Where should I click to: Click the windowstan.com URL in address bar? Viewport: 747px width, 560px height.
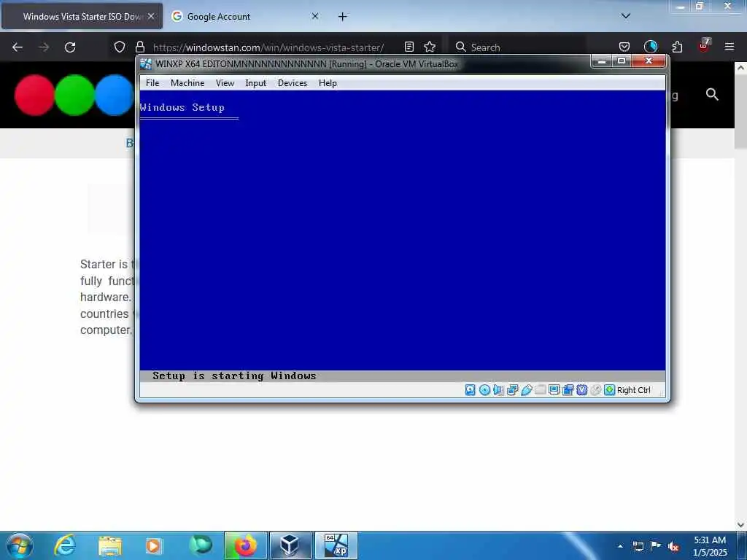[268, 47]
